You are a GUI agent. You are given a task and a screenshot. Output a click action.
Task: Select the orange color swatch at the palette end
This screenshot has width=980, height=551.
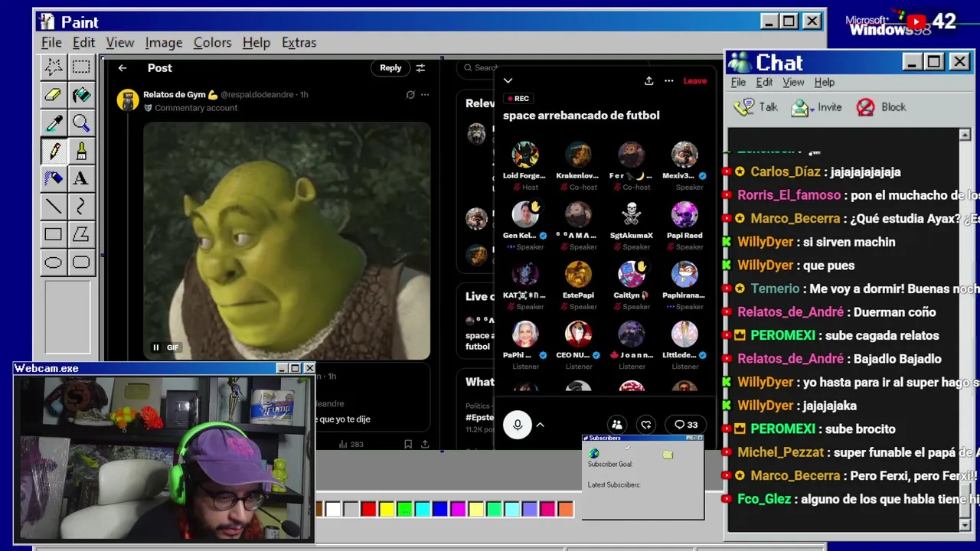pyautogui.click(x=565, y=509)
